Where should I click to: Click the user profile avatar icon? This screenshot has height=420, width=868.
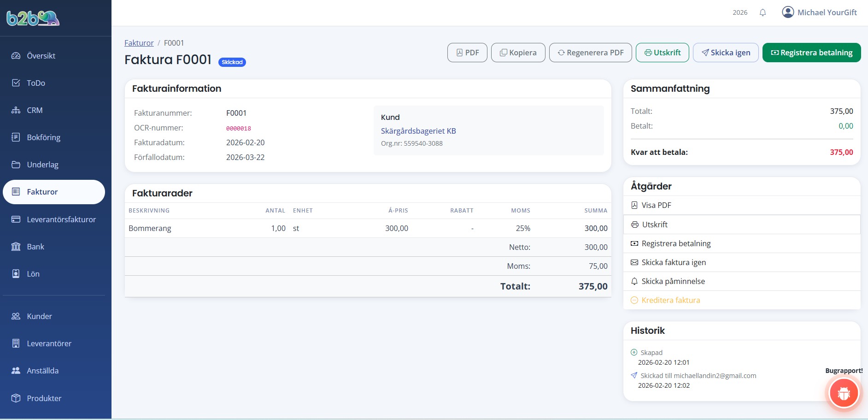coord(788,12)
